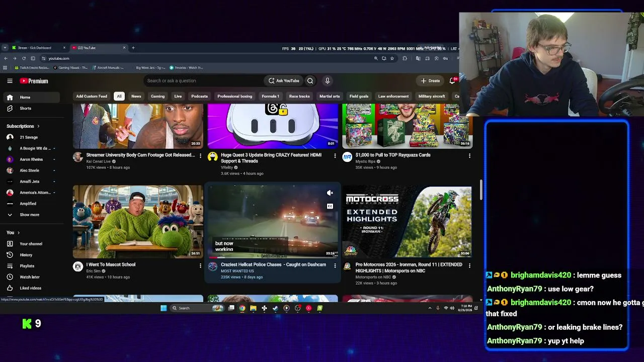644x362 pixels.
Task: Click the search magnifier button
Action: point(310,80)
